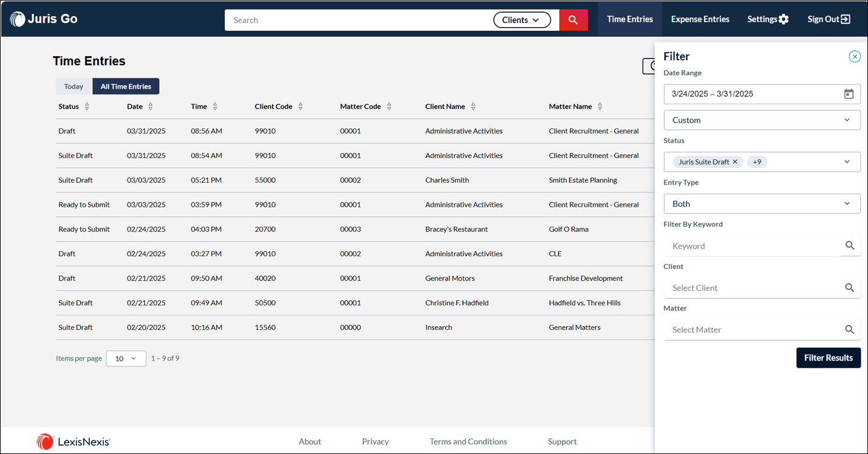Viewport: 868px width, 454px height.
Task: Click the keyword search magnifier icon
Action: point(850,245)
